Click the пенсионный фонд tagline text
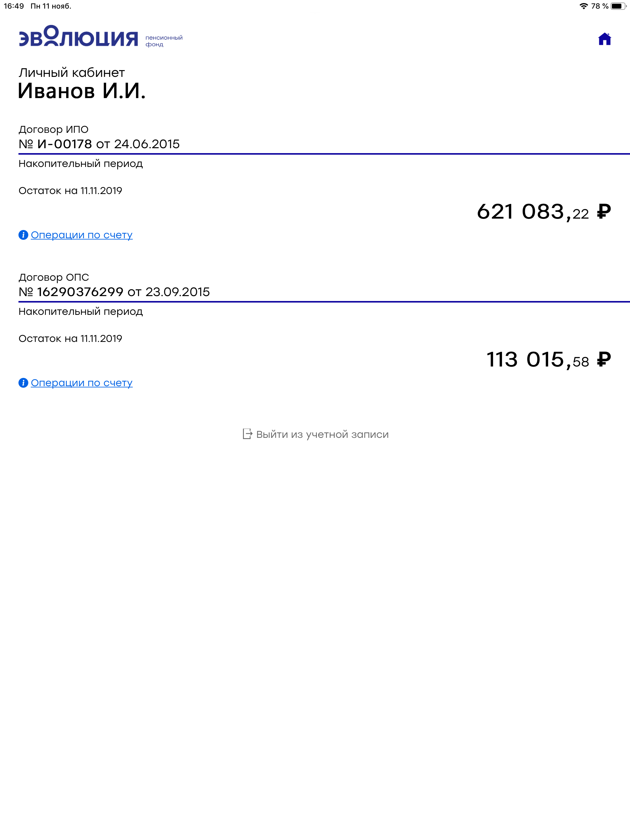Viewport: 630px width, 840px height. [164, 41]
